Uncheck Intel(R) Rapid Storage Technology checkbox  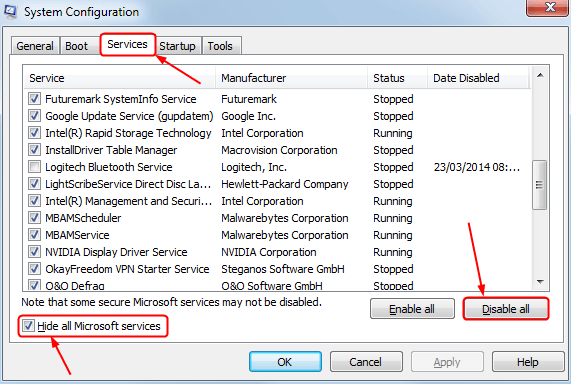(35, 133)
